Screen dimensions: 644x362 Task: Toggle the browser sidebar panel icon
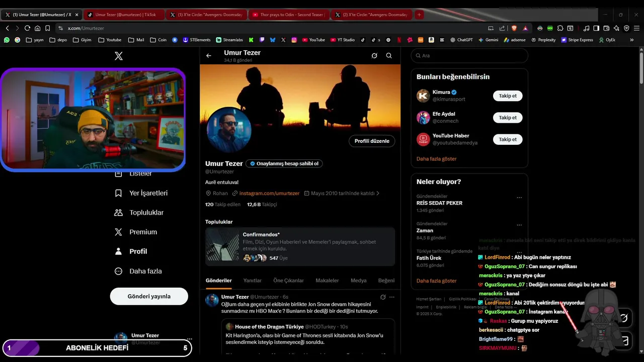(x=596, y=28)
